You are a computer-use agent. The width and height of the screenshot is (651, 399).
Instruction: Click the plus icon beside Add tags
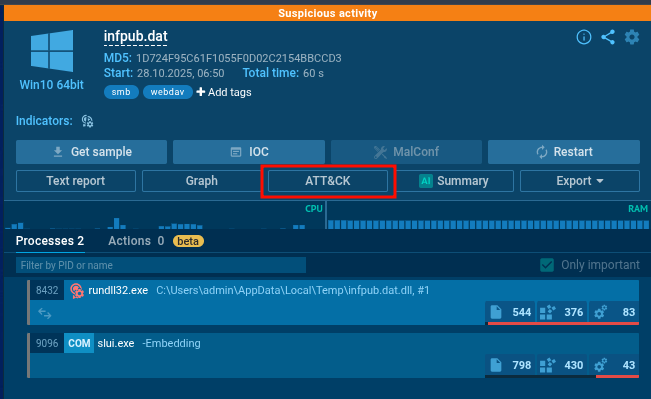(201, 92)
